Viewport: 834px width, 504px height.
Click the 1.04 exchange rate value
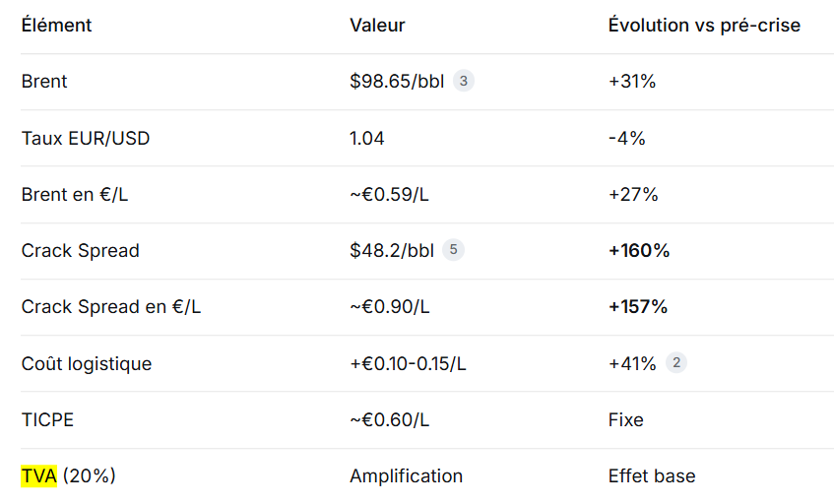[366, 138]
